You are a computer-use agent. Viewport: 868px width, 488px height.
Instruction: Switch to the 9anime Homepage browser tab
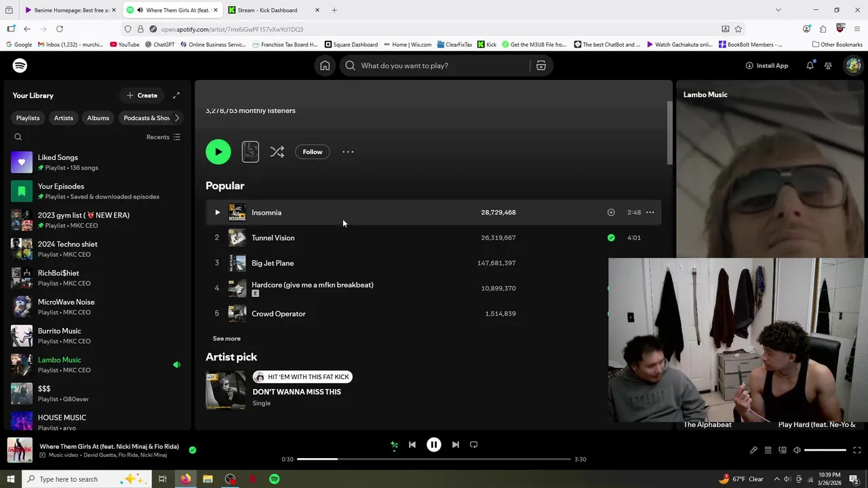(x=71, y=10)
